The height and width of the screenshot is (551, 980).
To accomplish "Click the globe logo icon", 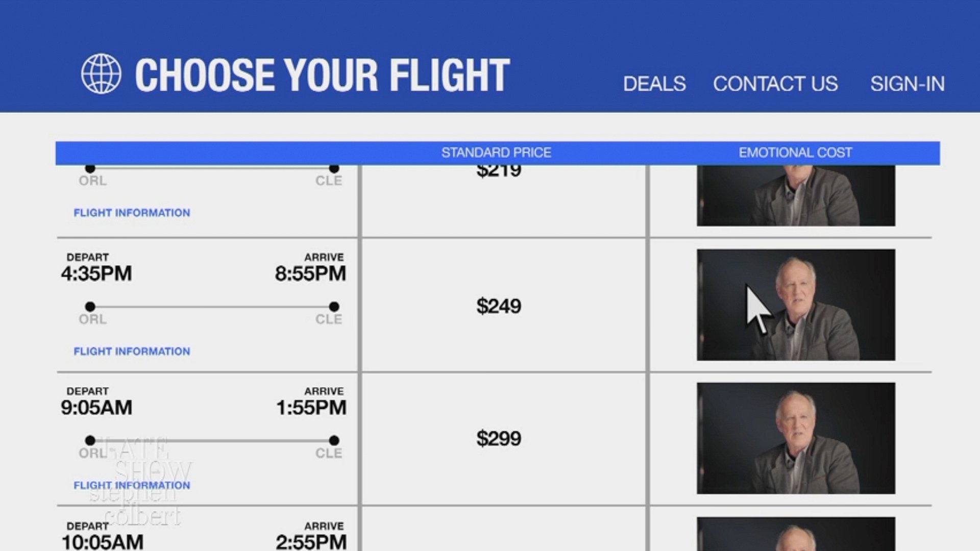I will (x=101, y=74).
